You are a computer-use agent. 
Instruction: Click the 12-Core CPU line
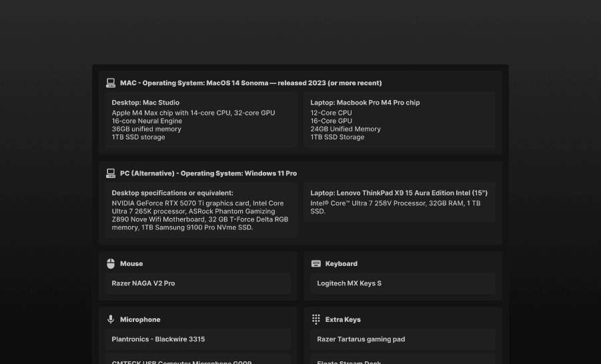331,113
